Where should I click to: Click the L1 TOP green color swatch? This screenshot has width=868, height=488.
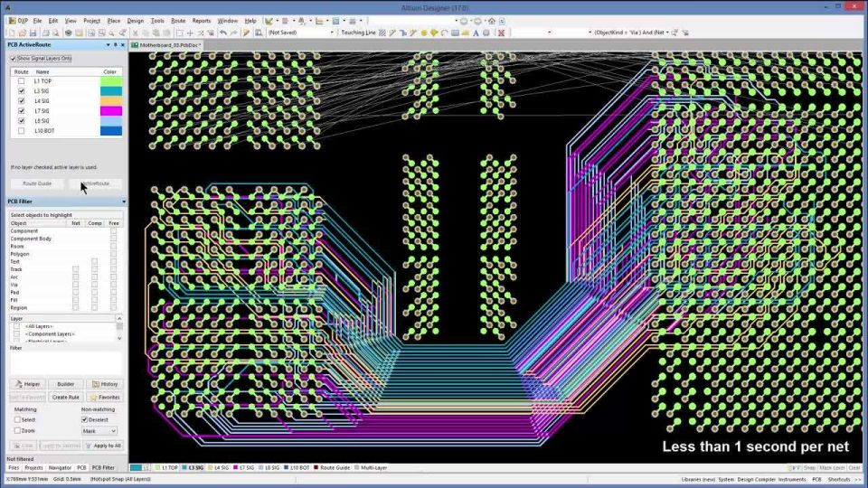(111, 81)
